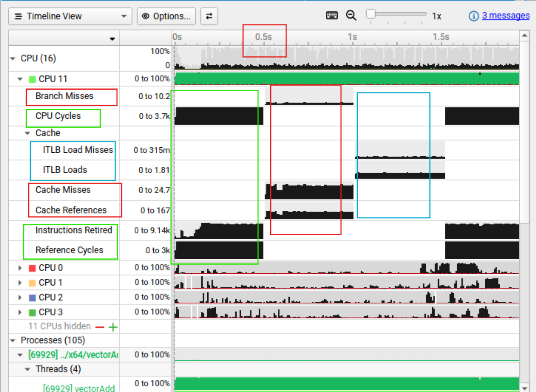Click the eye icon on the Options button
Viewport: 536px width, 392px height.
(x=146, y=16)
